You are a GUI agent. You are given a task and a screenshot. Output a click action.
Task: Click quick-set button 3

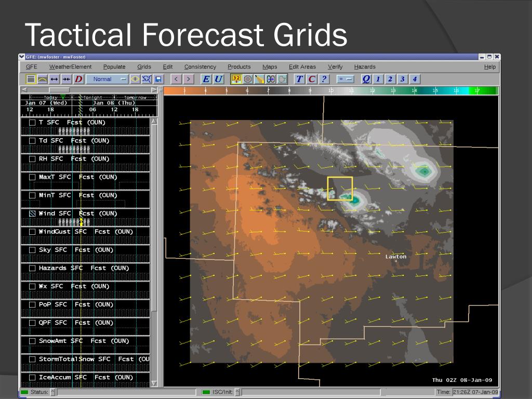click(403, 79)
